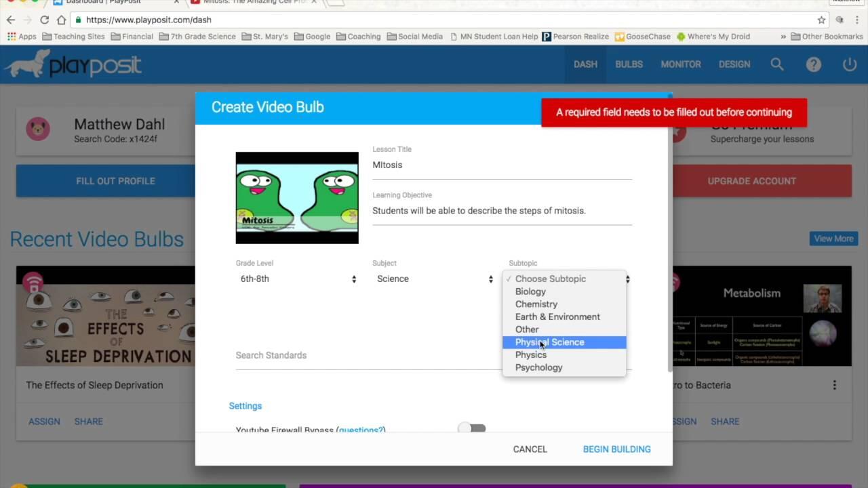
Task: Open the Metabolism video bulb thumbnail
Action: click(762, 316)
